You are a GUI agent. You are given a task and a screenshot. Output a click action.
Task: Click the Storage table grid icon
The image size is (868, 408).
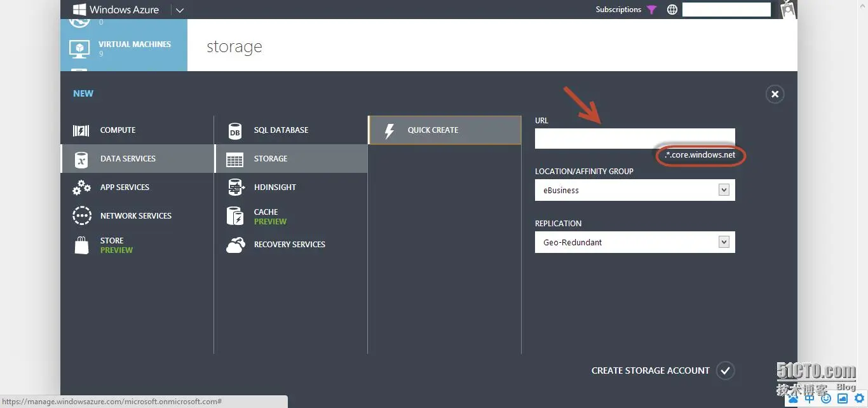pos(235,160)
